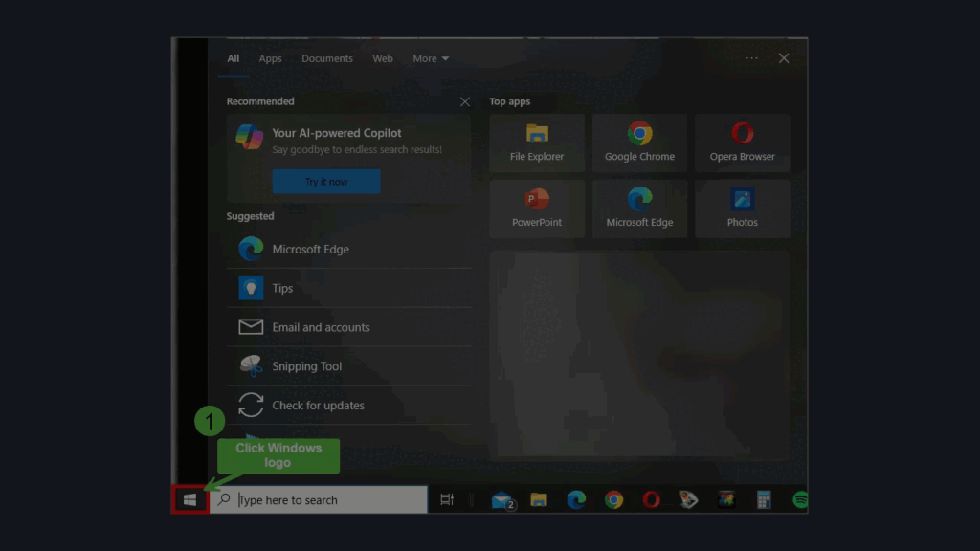Open Tips from the Suggested list

pos(348,288)
